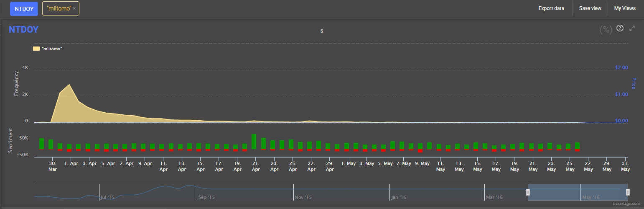Click the Jul '15 navigator marker
This screenshot has width=644, height=209.
click(107, 197)
